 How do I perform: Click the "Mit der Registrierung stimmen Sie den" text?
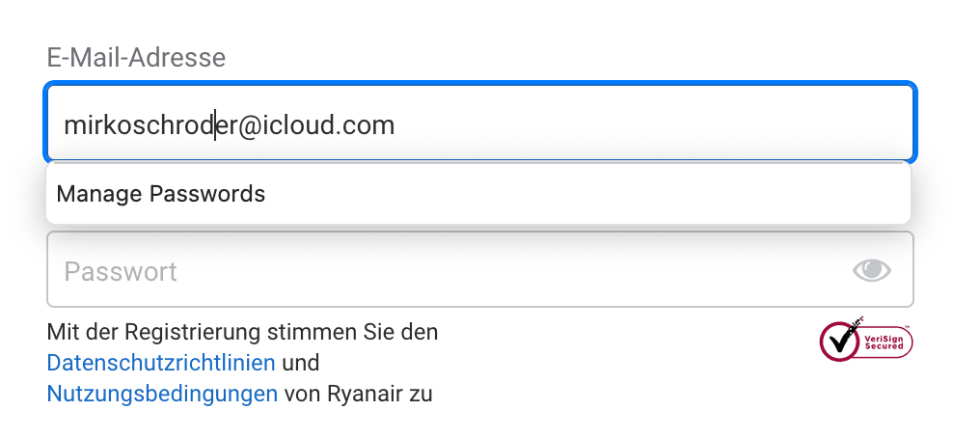coord(242,333)
